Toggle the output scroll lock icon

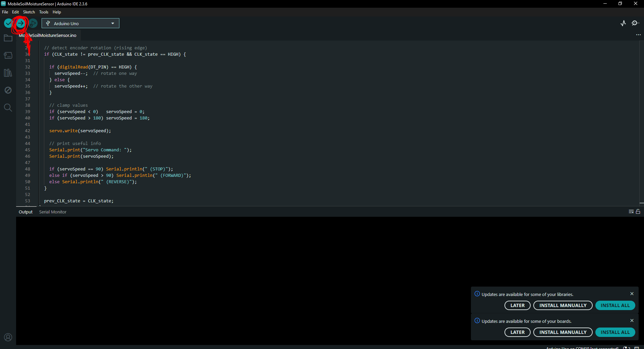pyautogui.click(x=638, y=212)
